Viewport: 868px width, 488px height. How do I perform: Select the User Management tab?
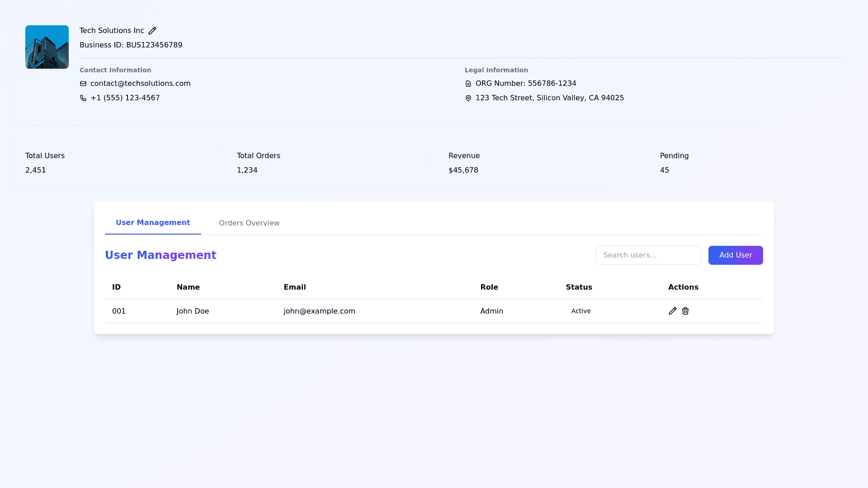(x=153, y=222)
